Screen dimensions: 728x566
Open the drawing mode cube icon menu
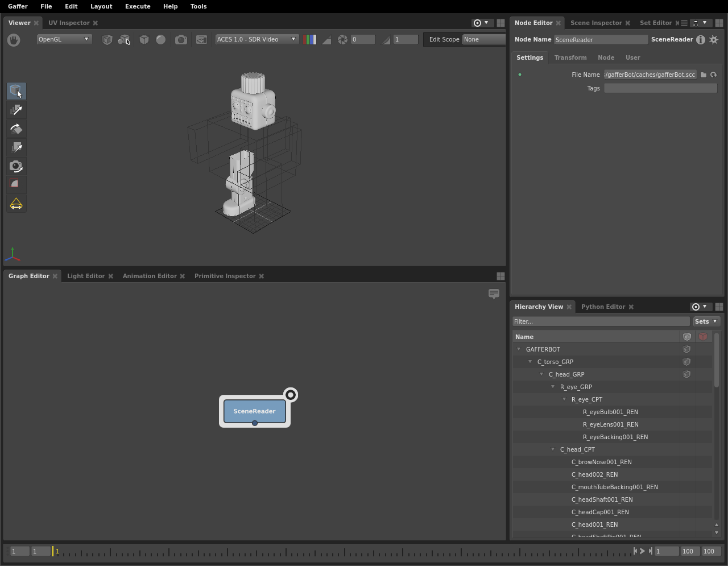point(144,40)
